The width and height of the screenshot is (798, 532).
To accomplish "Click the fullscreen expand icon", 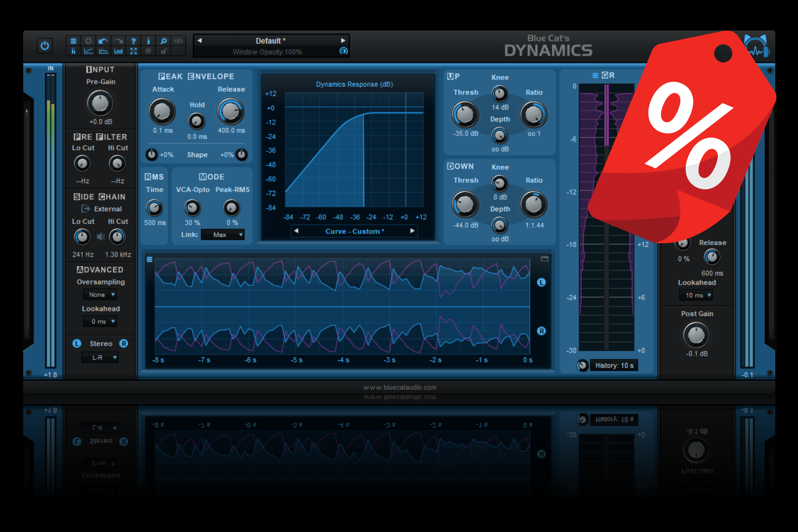I will (x=134, y=51).
